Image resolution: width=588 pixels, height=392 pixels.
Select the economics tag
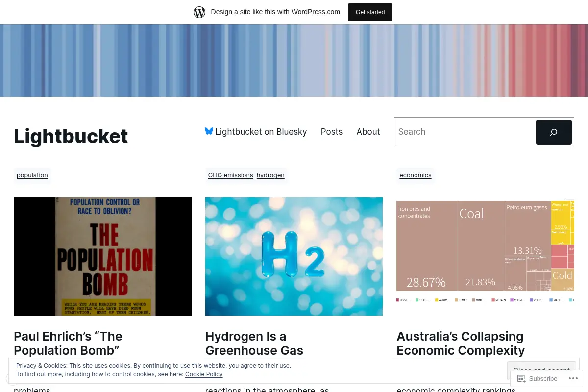click(x=416, y=175)
